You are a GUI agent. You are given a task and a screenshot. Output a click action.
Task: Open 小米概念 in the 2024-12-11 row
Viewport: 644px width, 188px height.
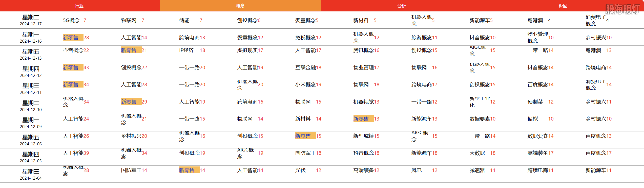click(305, 84)
